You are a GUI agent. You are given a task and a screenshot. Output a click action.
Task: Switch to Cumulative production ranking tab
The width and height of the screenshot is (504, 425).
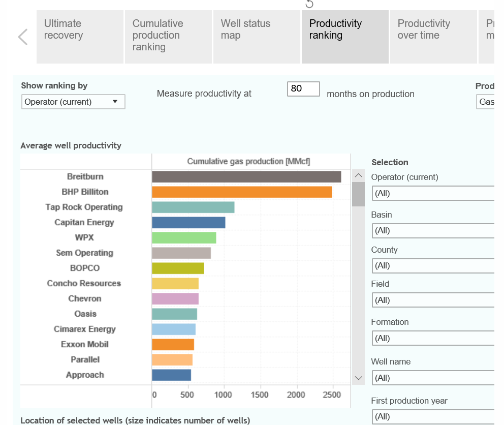[169, 37]
